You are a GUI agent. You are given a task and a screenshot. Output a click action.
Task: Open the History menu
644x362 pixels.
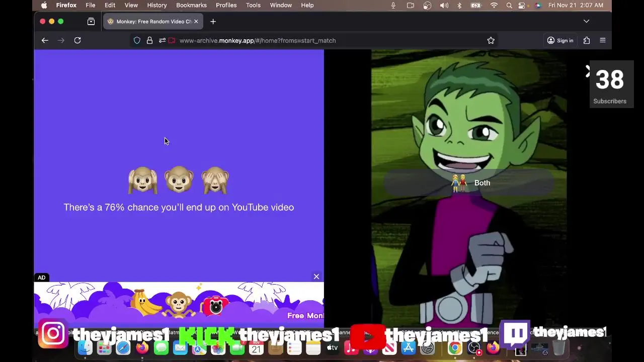coord(157,5)
